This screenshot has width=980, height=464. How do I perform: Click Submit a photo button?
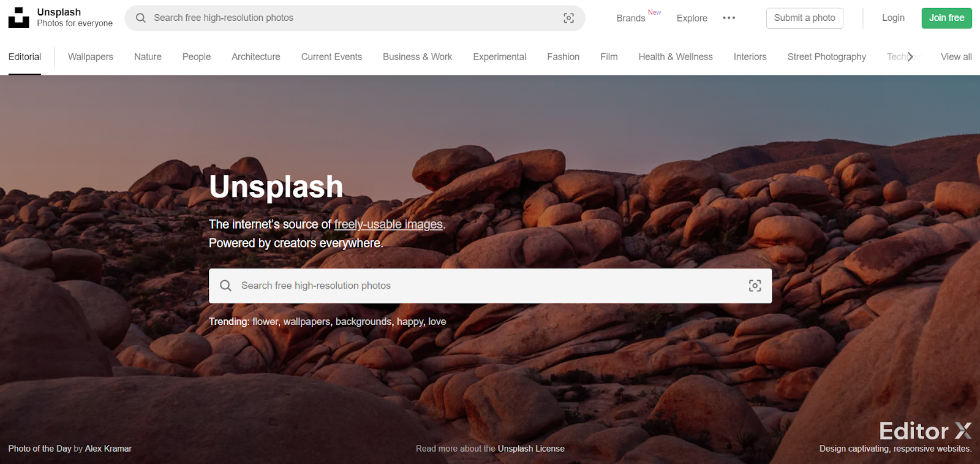pyautogui.click(x=805, y=18)
